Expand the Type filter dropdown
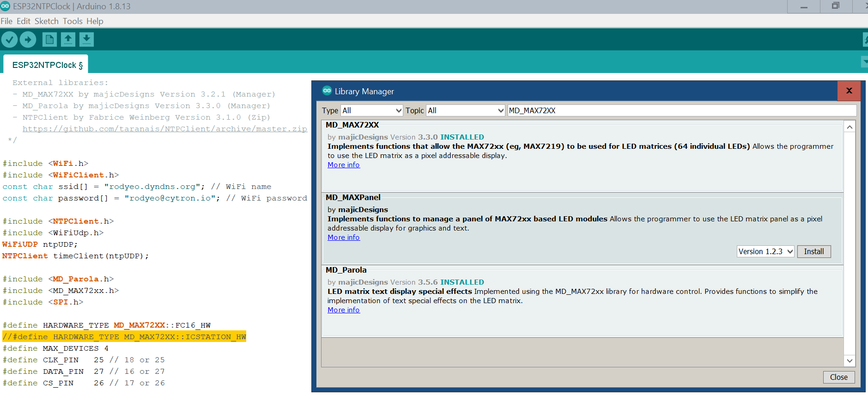The height and width of the screenshot is (396, 868). pos(372,110)
